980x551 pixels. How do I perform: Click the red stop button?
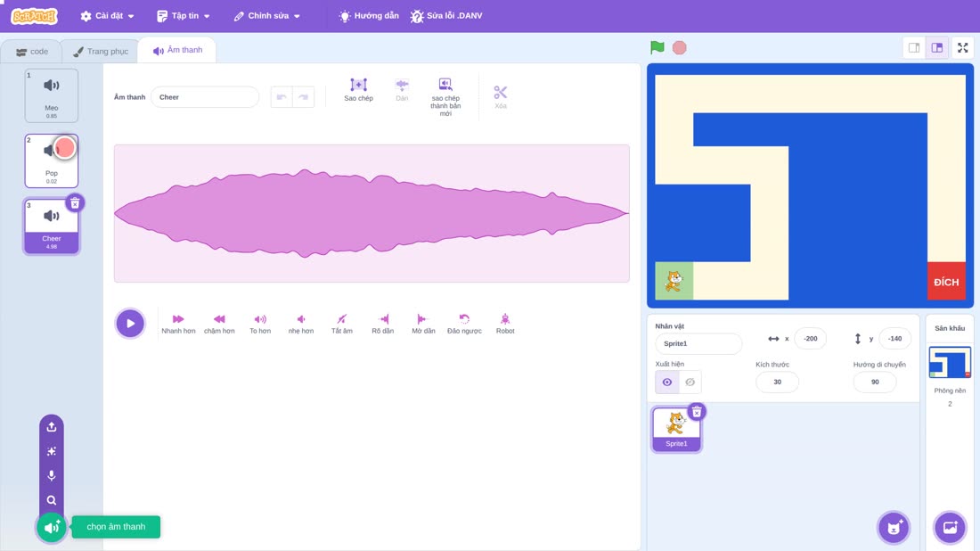click(x=680, y=47)
